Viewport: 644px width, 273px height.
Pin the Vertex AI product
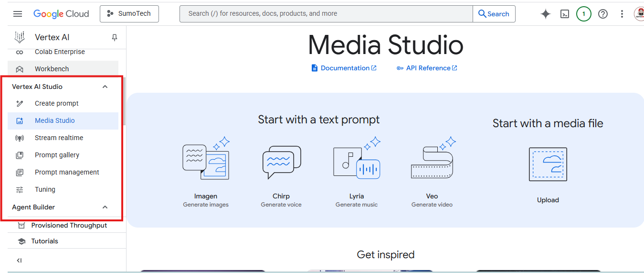click(x=115, y=37)
